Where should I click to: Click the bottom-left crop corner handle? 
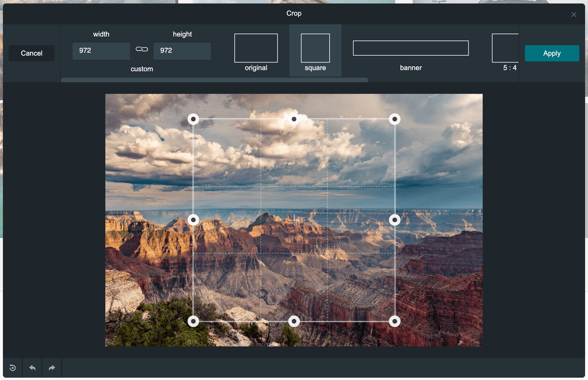coord(193,321)
